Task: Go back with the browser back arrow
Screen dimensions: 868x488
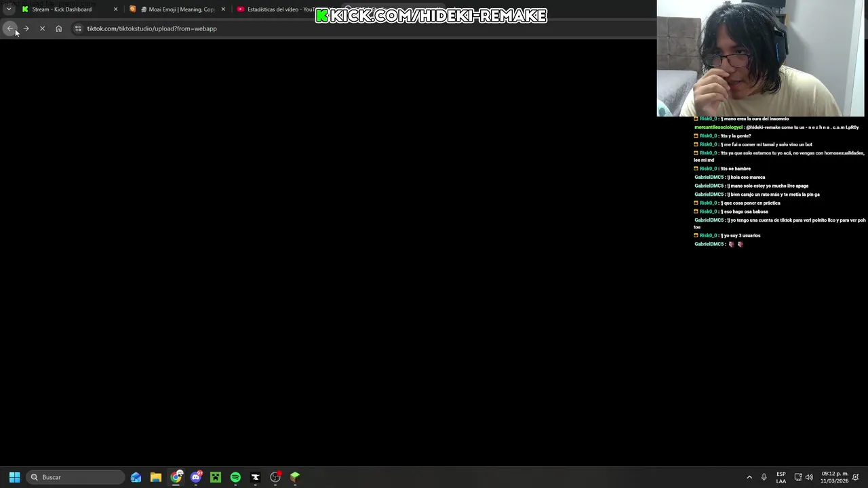Action: (x=9, y=28)
